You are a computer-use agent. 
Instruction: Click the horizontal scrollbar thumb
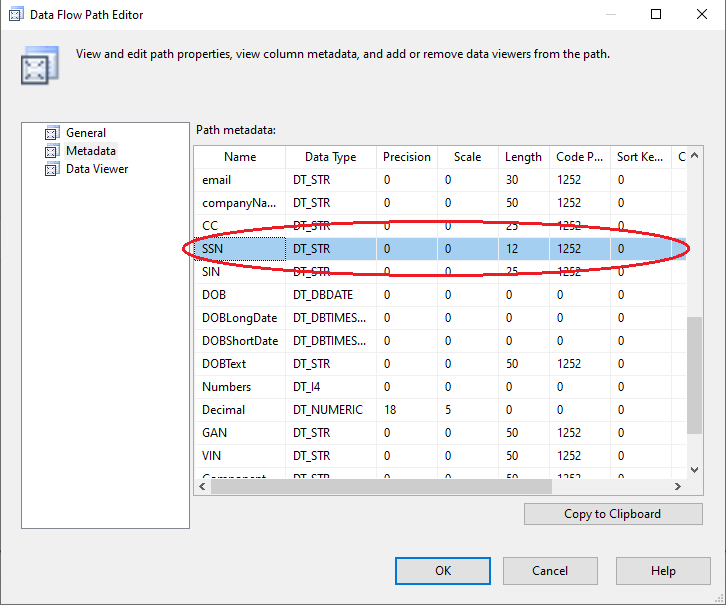click(x=380, y=486)
